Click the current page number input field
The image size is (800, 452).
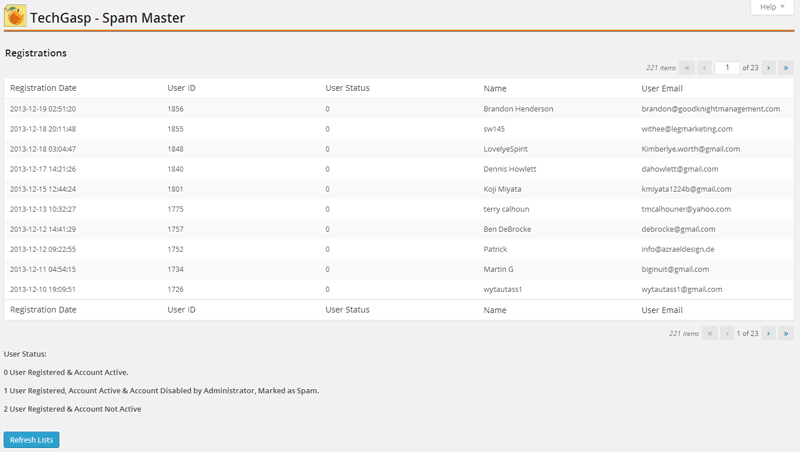(727, 68)
